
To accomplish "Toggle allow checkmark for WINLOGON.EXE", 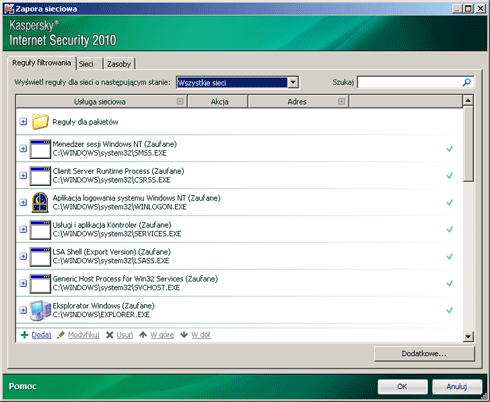I will [x=450, y=203].
